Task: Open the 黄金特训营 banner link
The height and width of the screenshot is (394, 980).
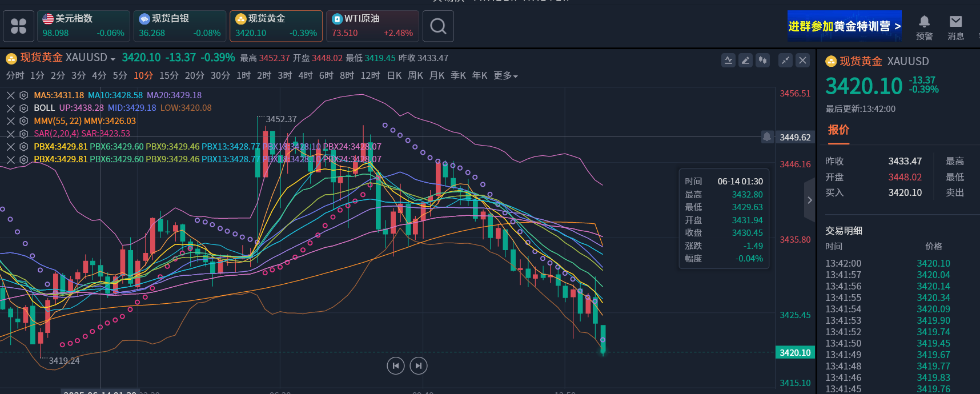Action: coord(844,26)
